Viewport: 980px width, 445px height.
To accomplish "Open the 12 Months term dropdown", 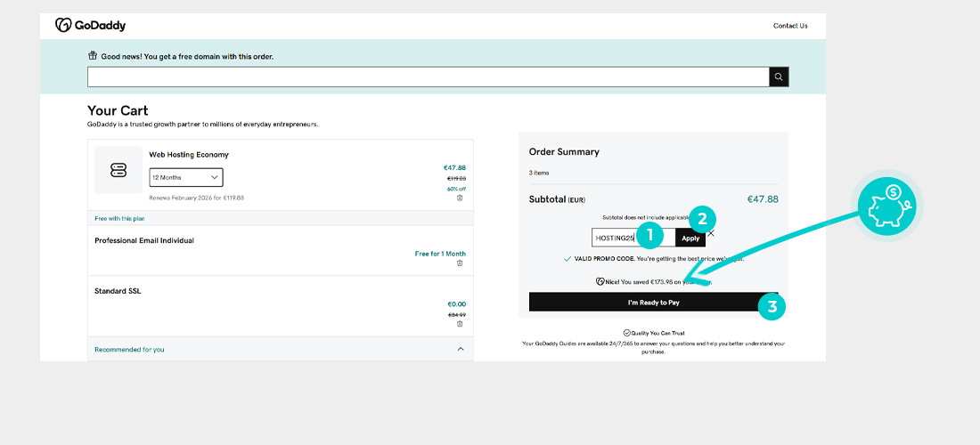I will click(x=186, y=177).
